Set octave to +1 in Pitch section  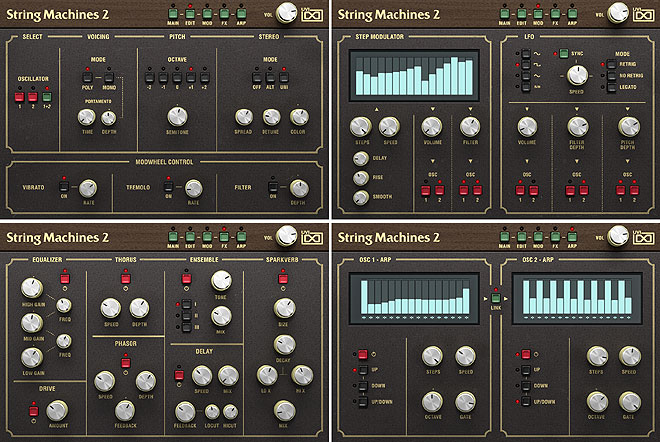(x=189, y=76)
